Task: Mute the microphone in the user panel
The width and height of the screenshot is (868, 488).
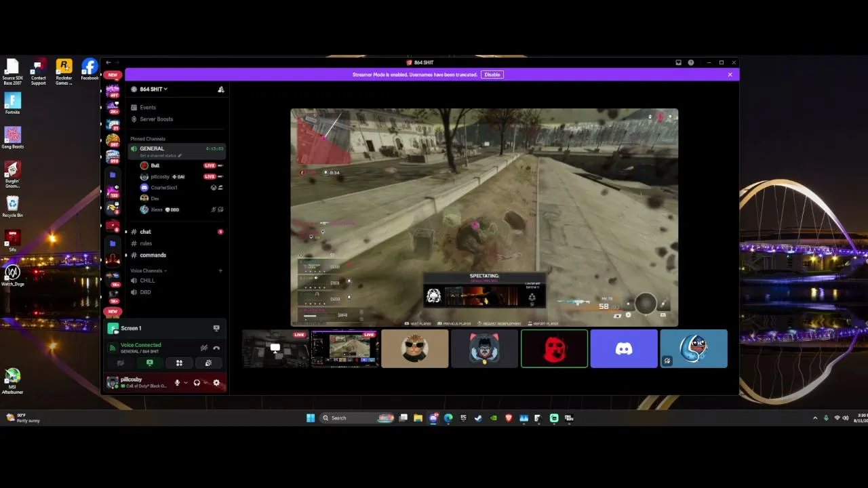Action: pos(177,382)
